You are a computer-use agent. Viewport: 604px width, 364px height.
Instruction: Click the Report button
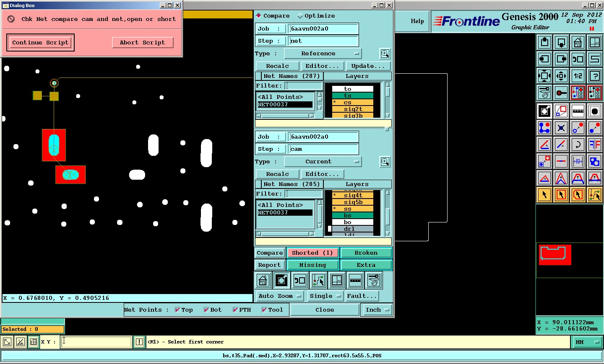point(269,265)
